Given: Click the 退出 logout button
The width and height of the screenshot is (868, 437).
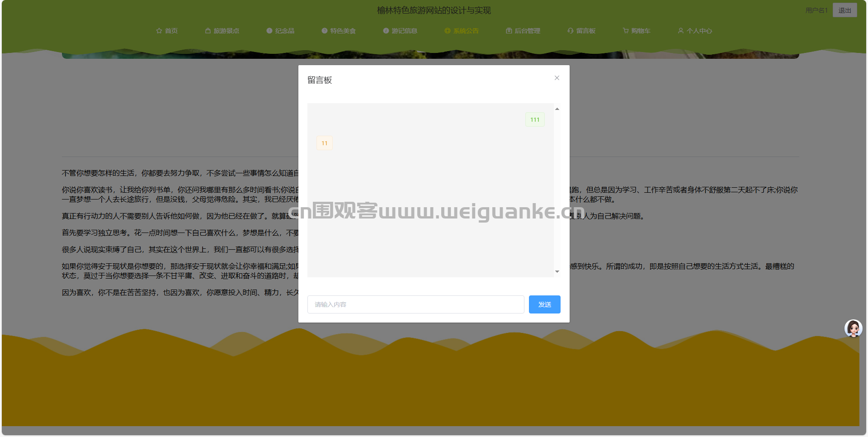Looking at the screenshot, I should (845, 10).
